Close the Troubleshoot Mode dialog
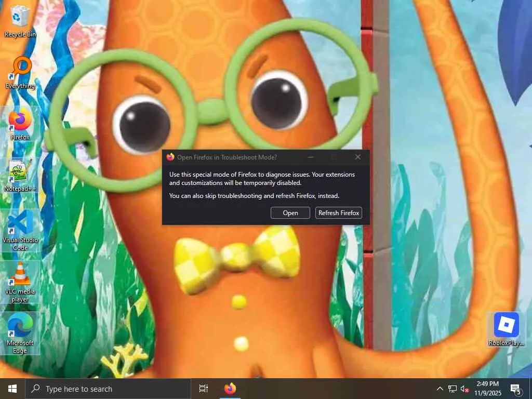The height and width of the screenshot is (399, 532). point(357,157)
